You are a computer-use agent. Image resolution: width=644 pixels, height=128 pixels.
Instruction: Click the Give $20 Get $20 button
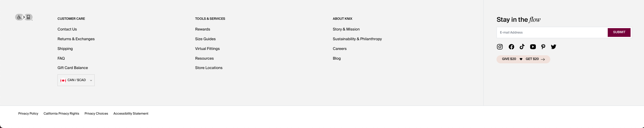523,59
